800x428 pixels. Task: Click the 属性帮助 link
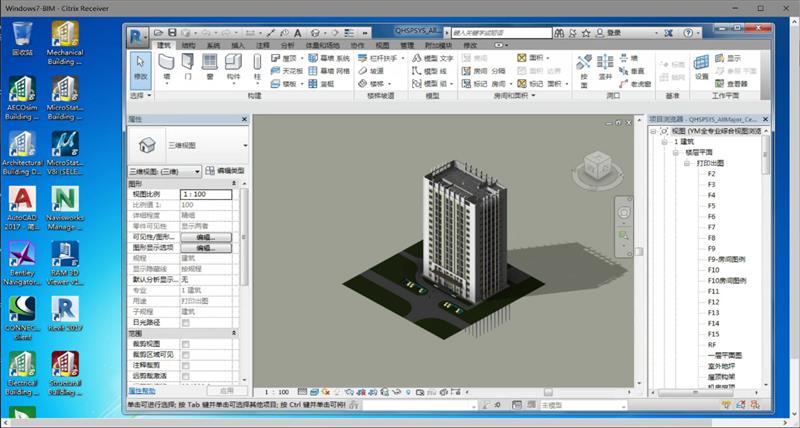(143, 391)
